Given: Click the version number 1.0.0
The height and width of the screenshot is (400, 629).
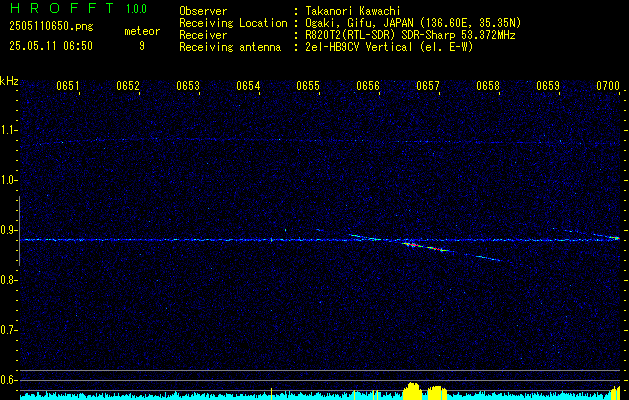Looking at the screenshot, I should (136, 9).
